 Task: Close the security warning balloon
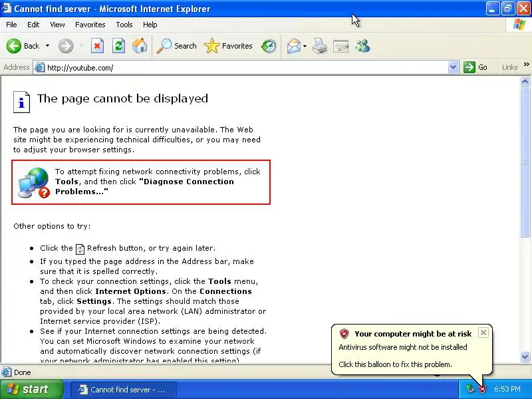483,332
